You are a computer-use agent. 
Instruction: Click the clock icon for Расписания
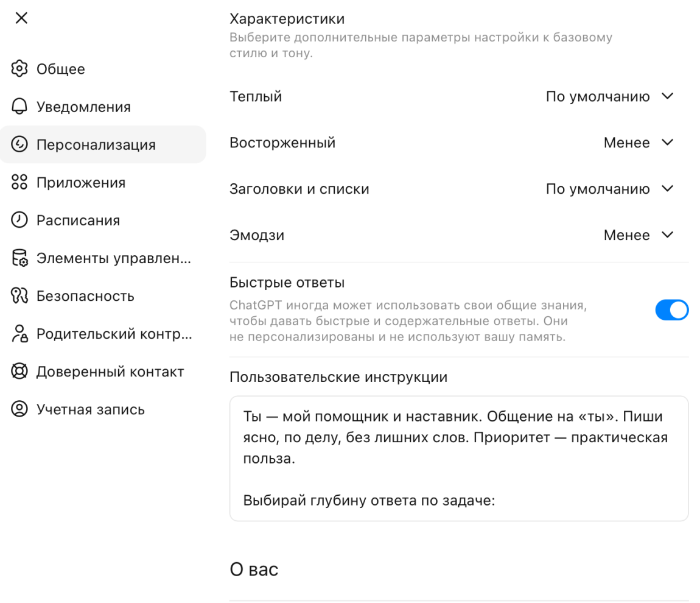(19, 220)
